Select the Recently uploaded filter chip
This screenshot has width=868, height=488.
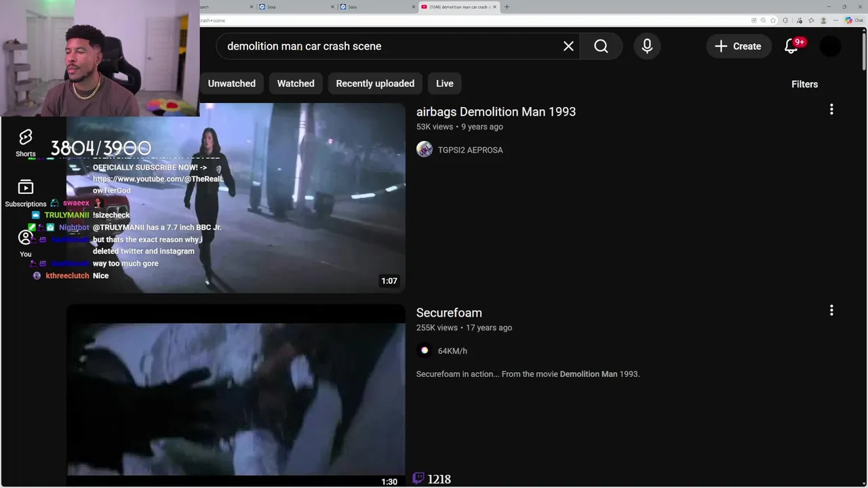(x=375, y=83)
